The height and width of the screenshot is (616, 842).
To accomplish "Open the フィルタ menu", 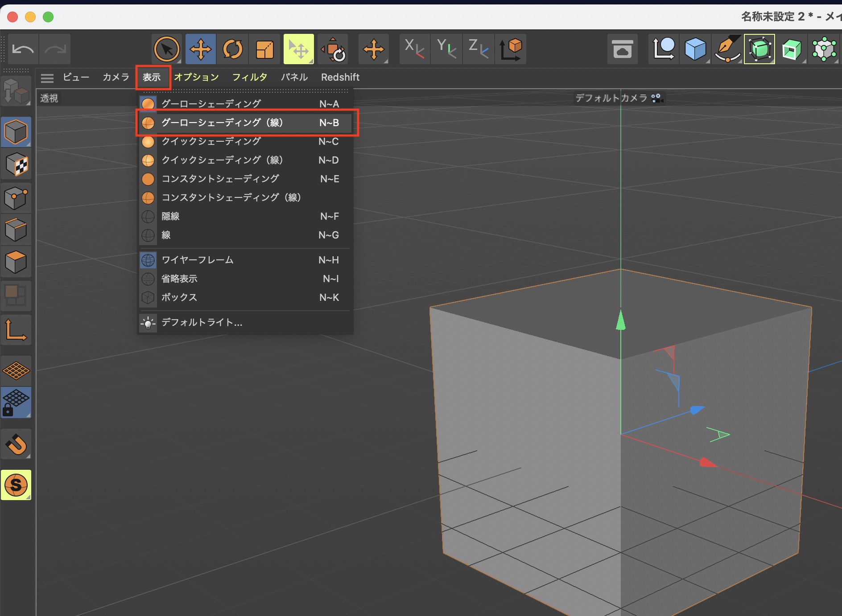I will [250, 77].
